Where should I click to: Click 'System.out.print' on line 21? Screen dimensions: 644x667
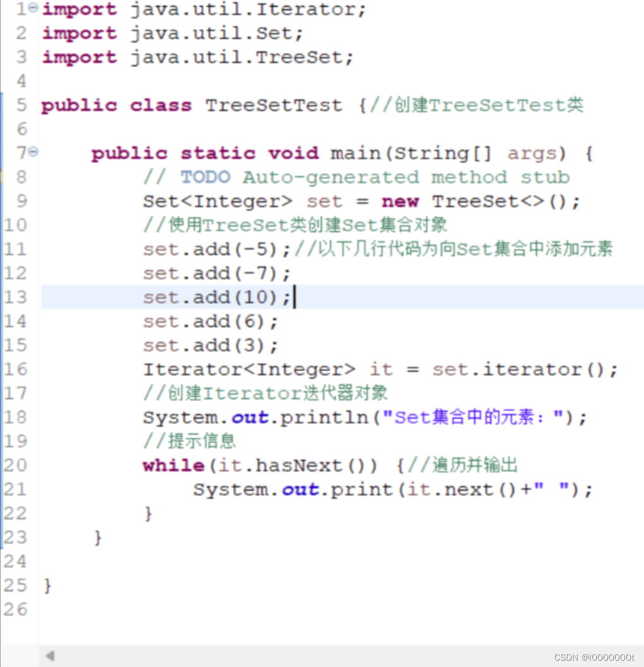pyautogui.click(x=293, y=490)
